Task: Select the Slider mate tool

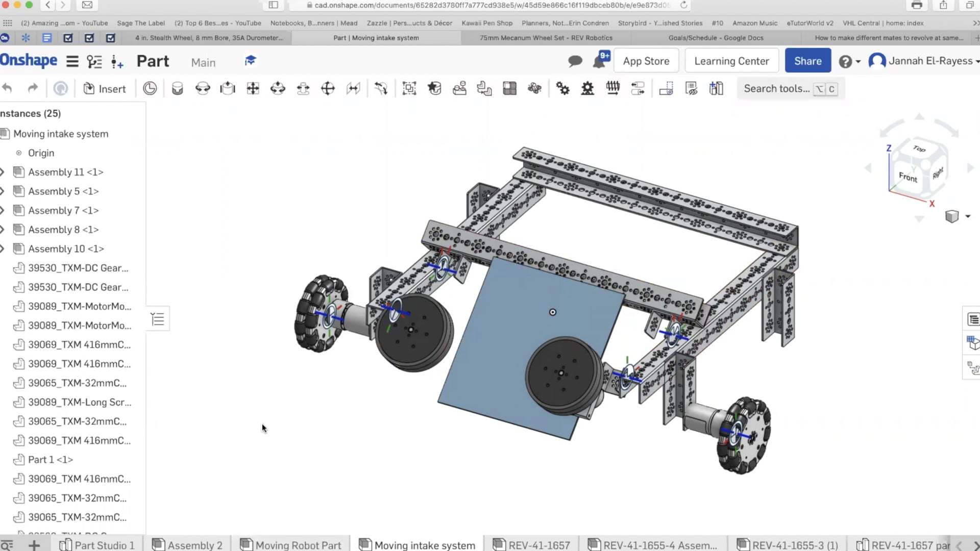Action: 228,88
